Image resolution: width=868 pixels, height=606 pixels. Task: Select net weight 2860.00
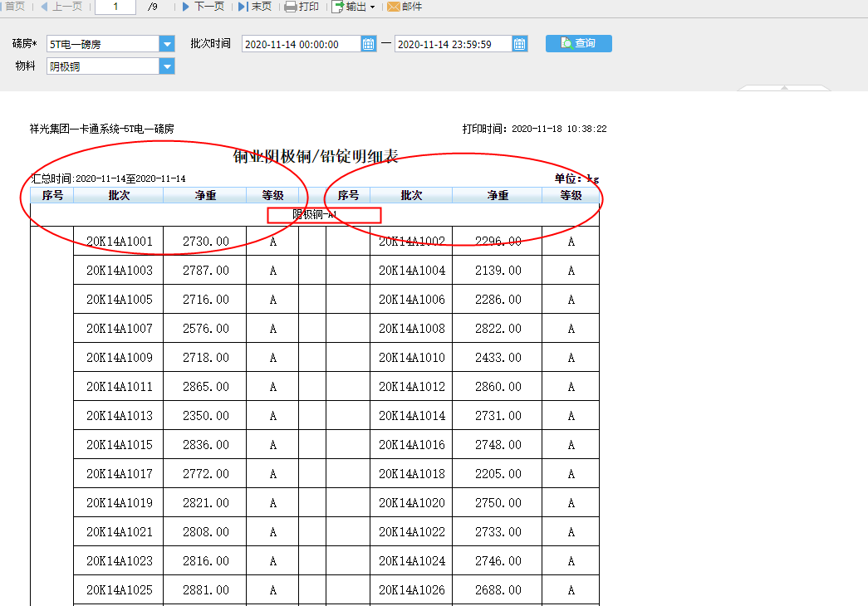tap(498, 386)
